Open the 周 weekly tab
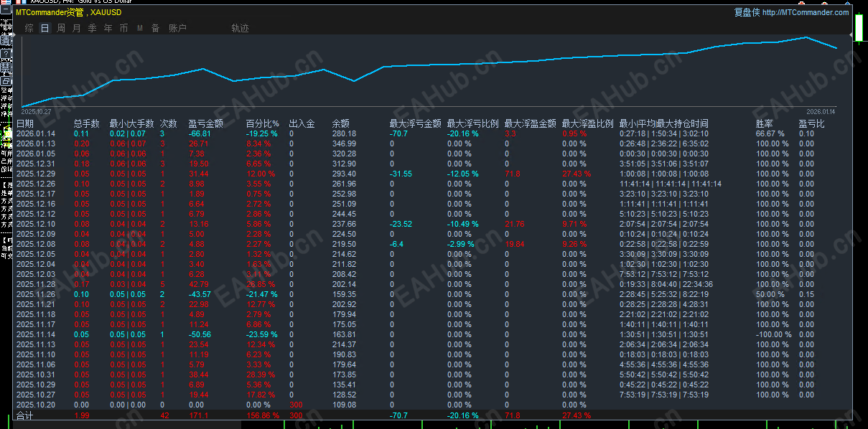Screen dimensions: 868x429 pos(61,29)
